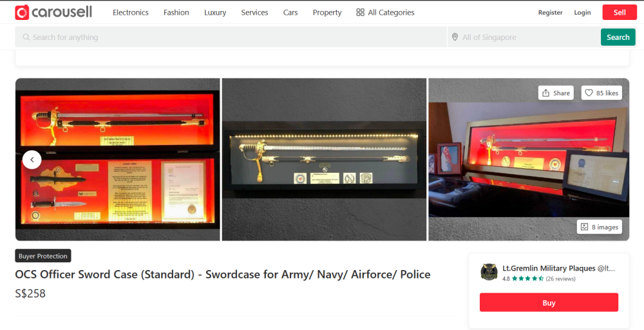Go to previous image with left arrow
644x330 pixels.
click(32, 159)
